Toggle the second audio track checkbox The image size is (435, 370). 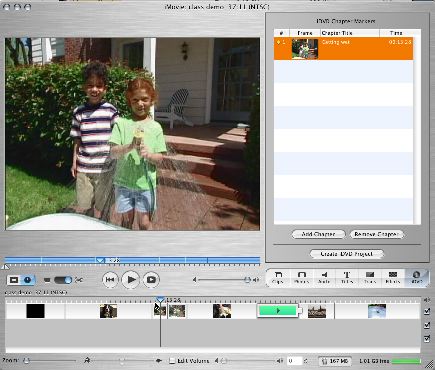tap(427, 339)
